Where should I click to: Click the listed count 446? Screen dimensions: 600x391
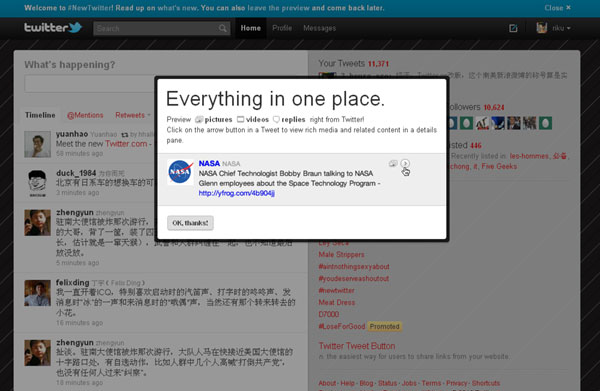click(476, 145)
